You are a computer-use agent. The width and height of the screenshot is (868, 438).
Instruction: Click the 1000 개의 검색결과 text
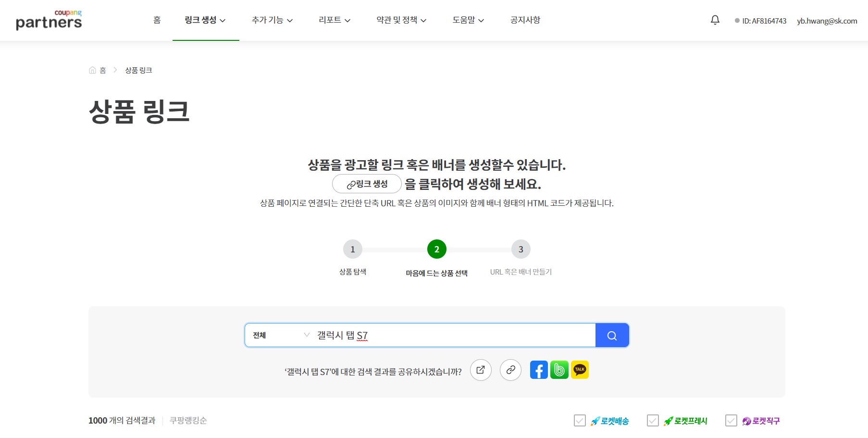tap(122, 421)
